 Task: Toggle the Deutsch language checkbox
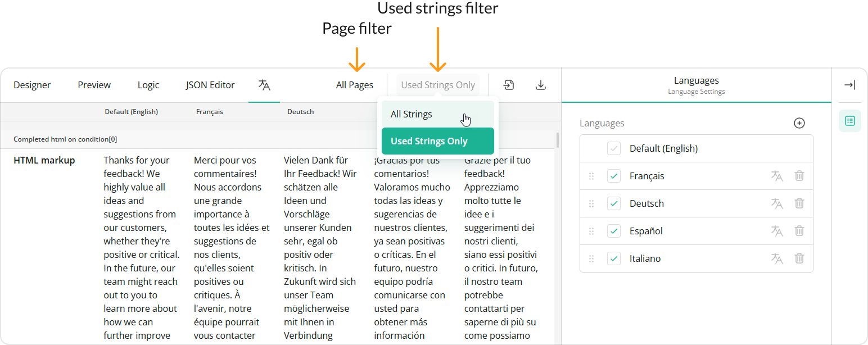pos(614,203)
